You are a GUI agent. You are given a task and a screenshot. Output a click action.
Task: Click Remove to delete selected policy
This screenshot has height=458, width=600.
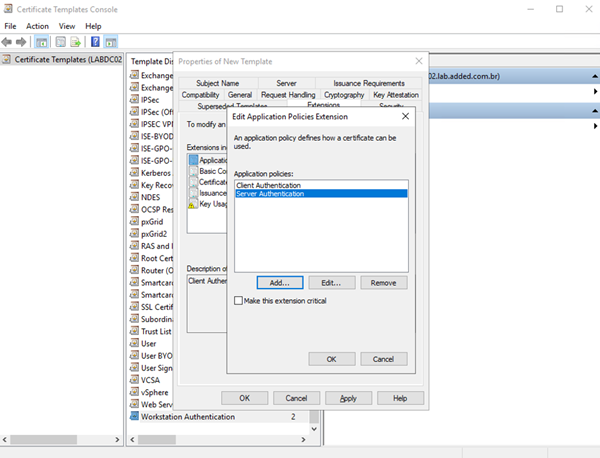383,283
